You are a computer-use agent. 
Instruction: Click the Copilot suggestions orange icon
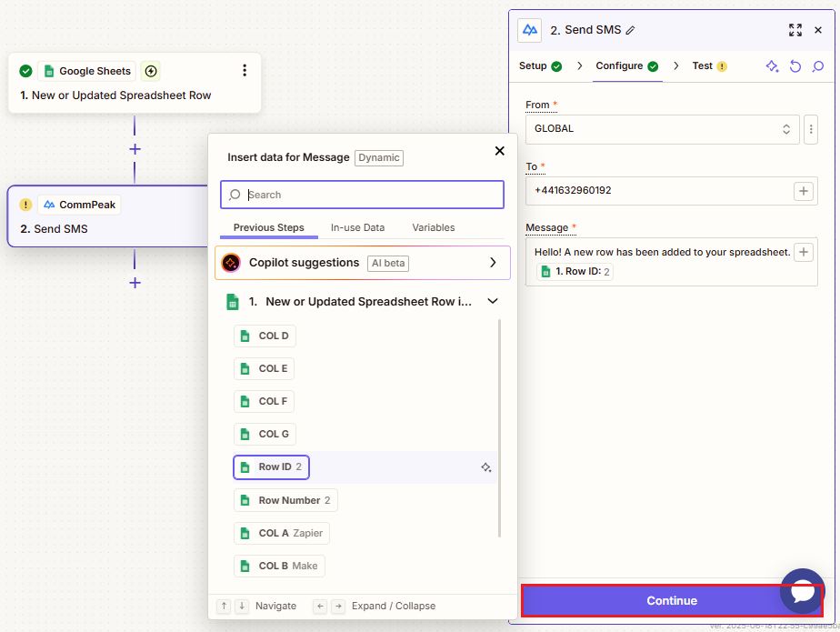coord(231,263)
